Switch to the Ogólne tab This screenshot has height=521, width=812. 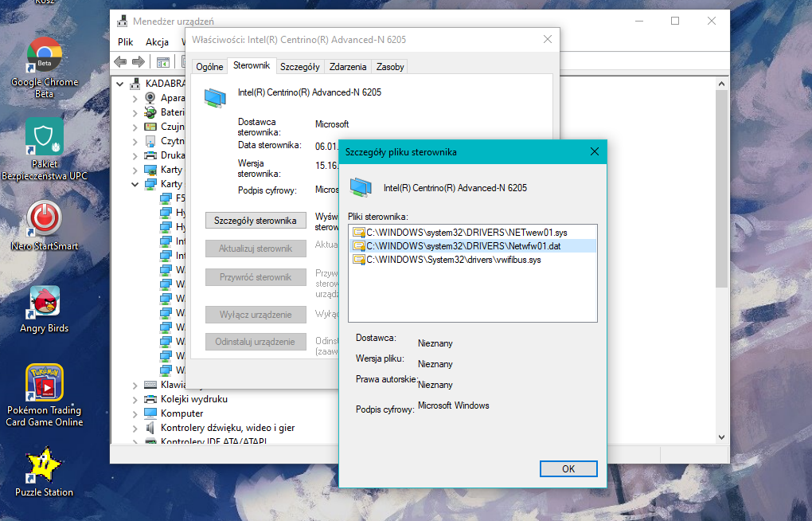pyautogui.click(x=209, y=67)
